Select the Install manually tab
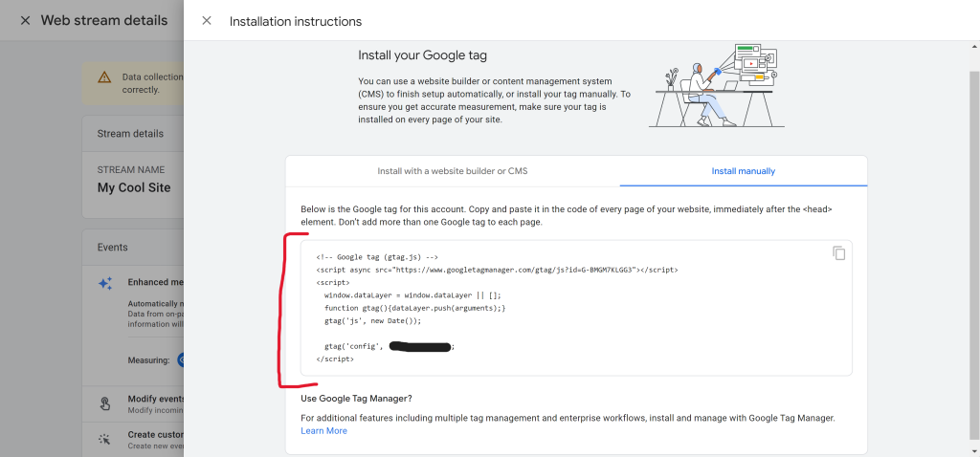 pos(743,171)
